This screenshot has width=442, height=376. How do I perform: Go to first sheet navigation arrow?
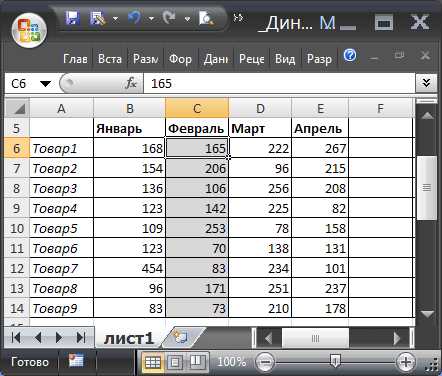[x=16, y=338]
